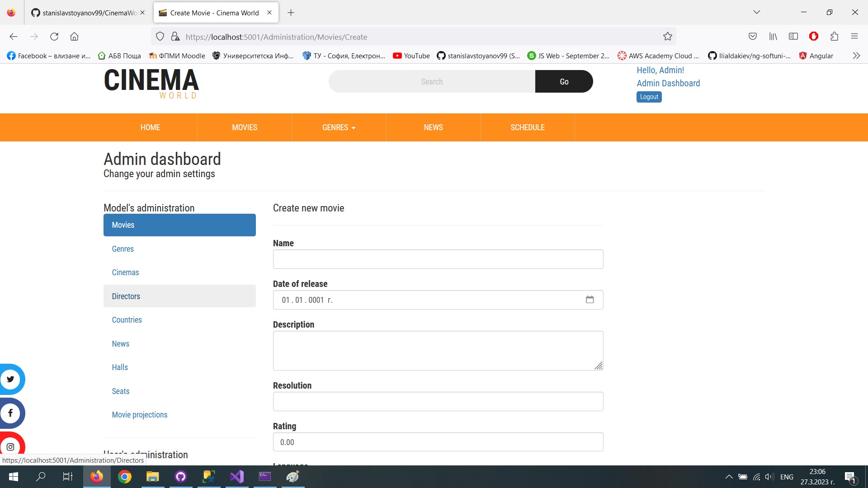Screen dimensions: 868x488
Task: Click the Go search button
Action: tap(564, 81)
